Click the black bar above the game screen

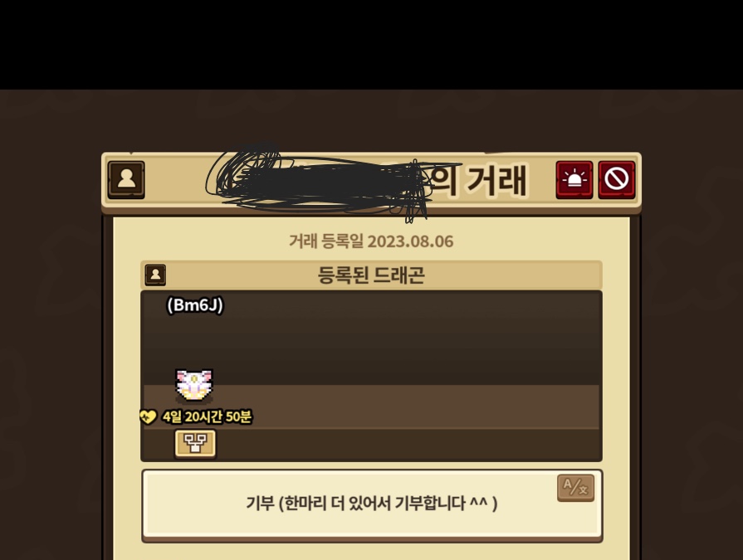click(x=371, y=45)
